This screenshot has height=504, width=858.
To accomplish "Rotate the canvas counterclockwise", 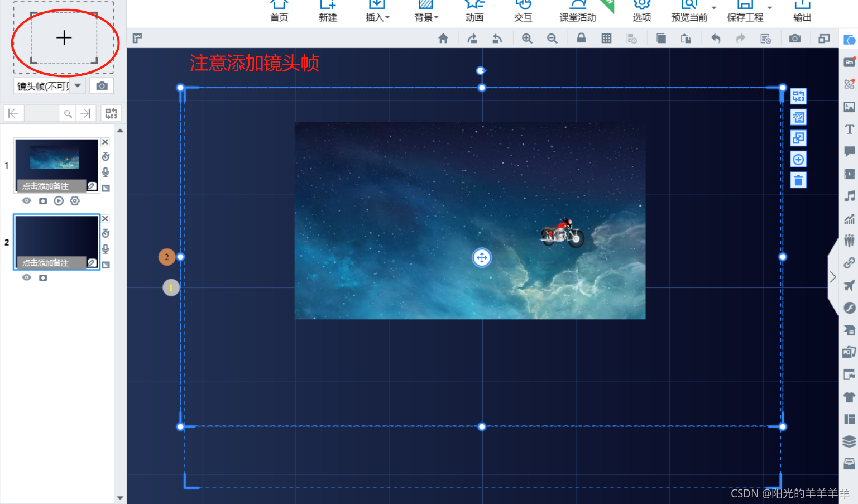I will (x=497, y=38).
